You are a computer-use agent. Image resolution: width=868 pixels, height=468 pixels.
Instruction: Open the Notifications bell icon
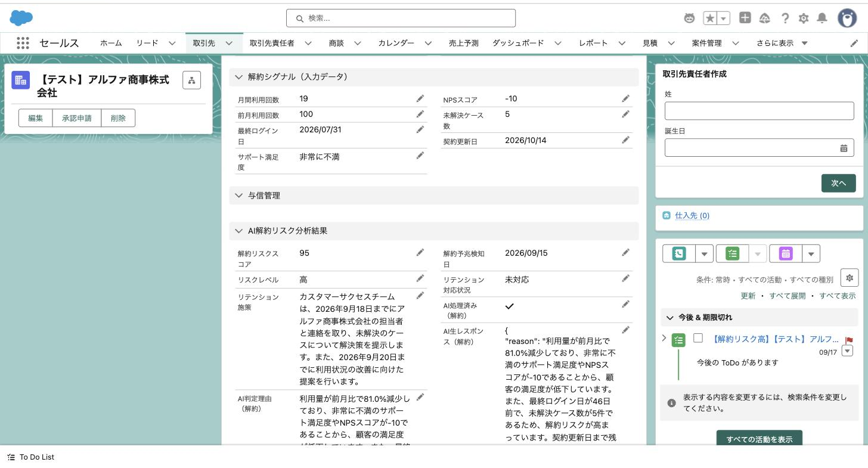(x=822, y=18)
